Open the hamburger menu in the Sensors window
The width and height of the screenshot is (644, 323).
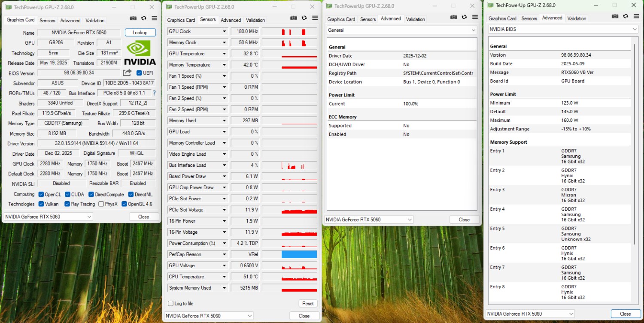[x=315, y=18]
